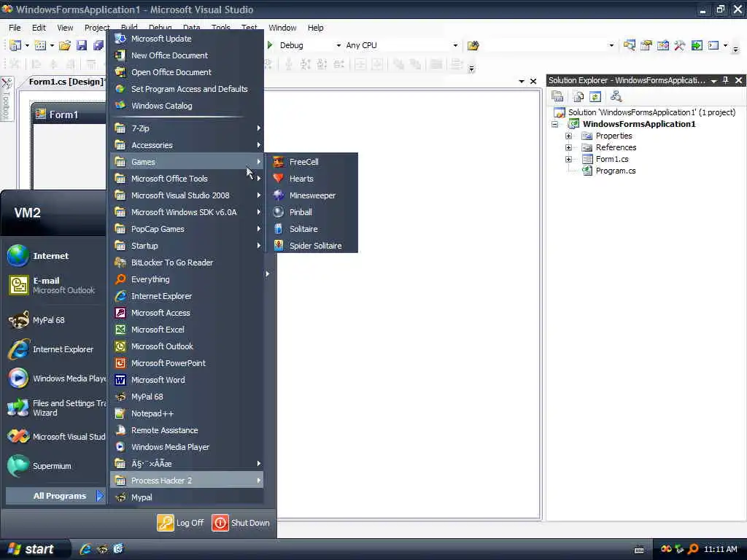Expand the References node in Solution Explorer
747x560 pixels.
pyautogui.click(x=568, y=147)
